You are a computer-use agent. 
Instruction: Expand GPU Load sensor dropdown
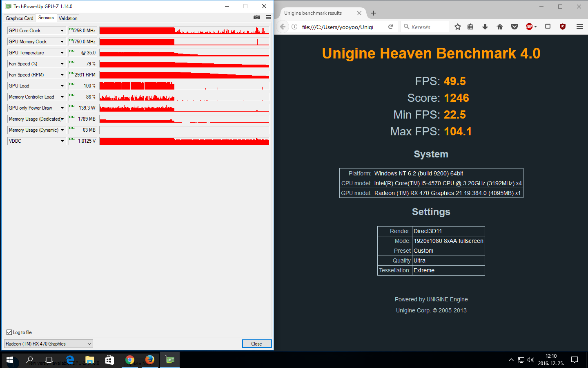click(x=62, y=86)
